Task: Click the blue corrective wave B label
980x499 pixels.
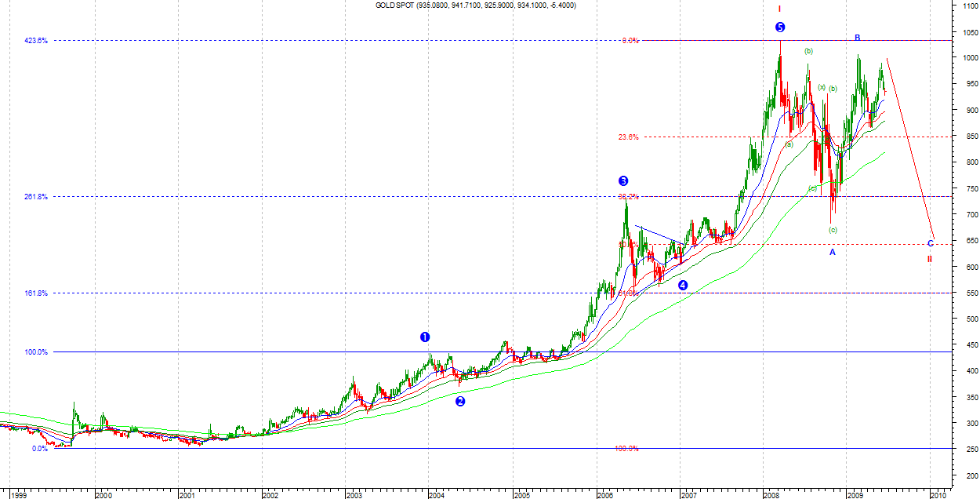Action: (858, 38)
